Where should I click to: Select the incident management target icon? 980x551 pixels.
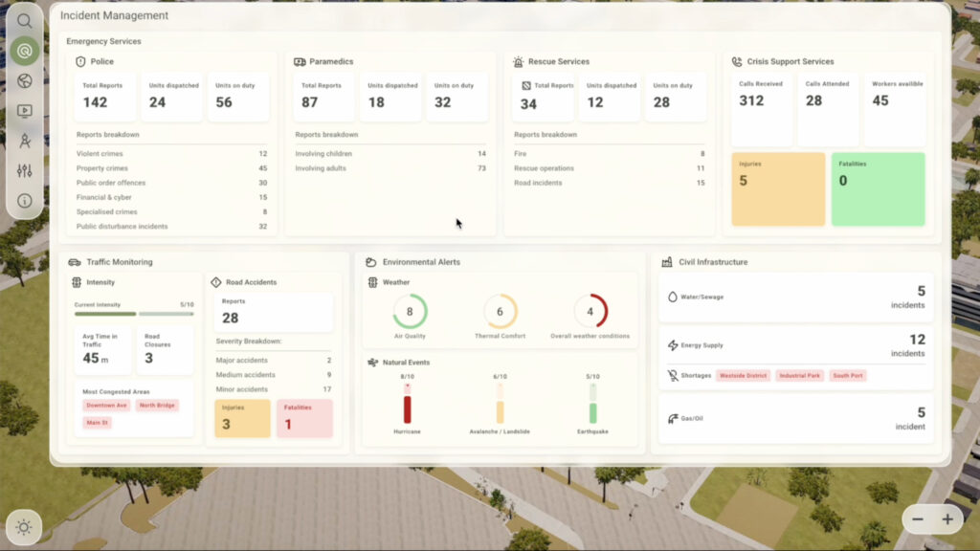(24, 51)
